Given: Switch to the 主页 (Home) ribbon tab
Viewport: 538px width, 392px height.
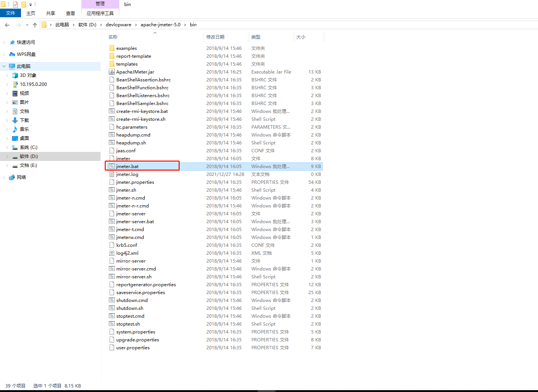Looking at the screenshot, I should click(31, 13).
